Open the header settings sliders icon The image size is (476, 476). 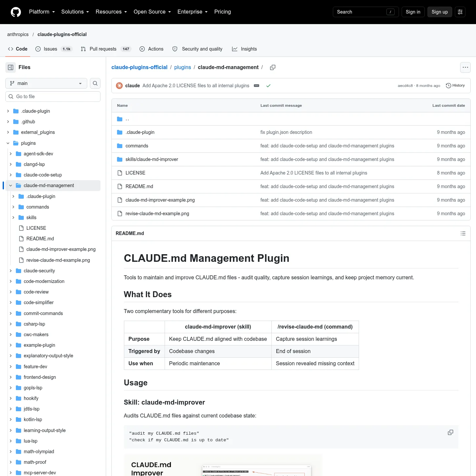[460, 12]
